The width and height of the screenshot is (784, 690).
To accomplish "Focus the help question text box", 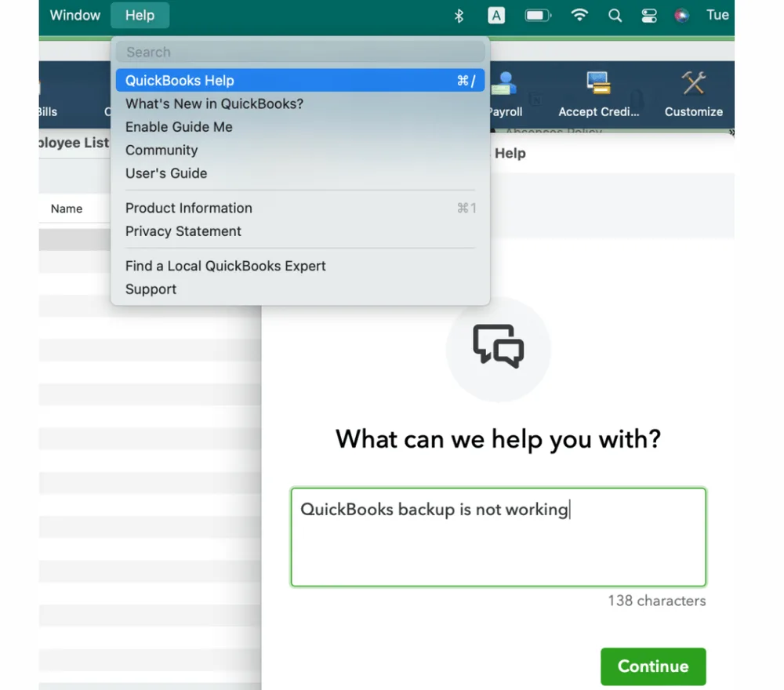I will (498, 536).
